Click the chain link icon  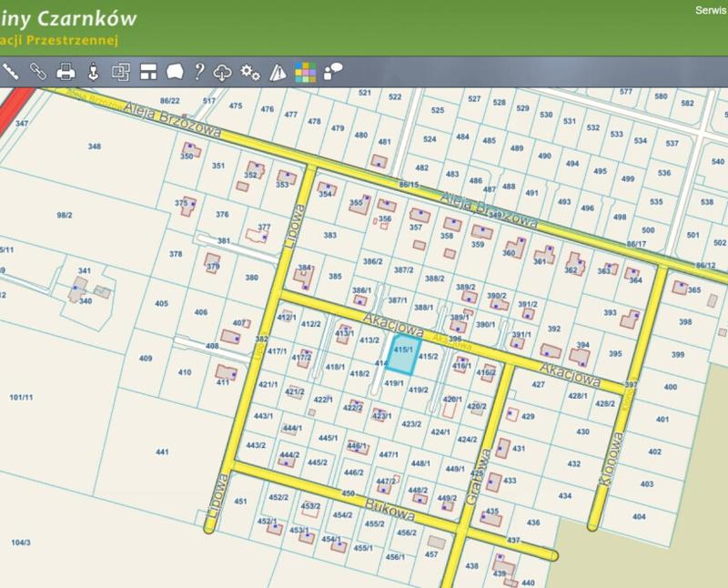click(38, 70)
